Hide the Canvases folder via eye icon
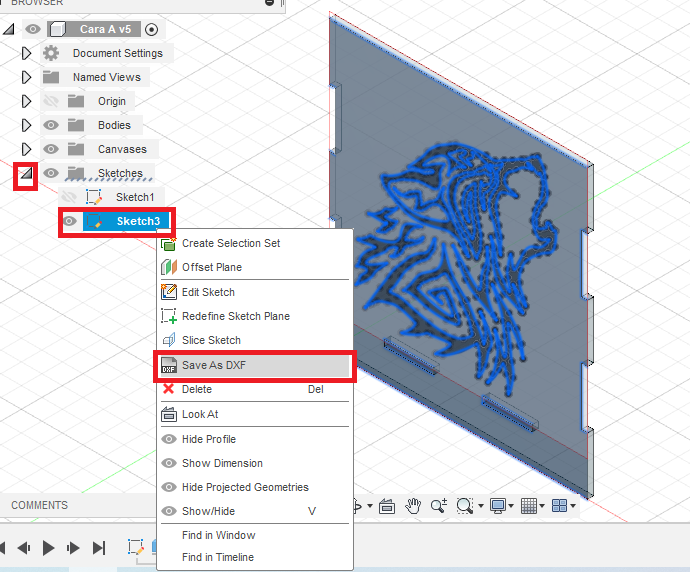The height and width of the screenshot is (572, 690). coord(51,149)
